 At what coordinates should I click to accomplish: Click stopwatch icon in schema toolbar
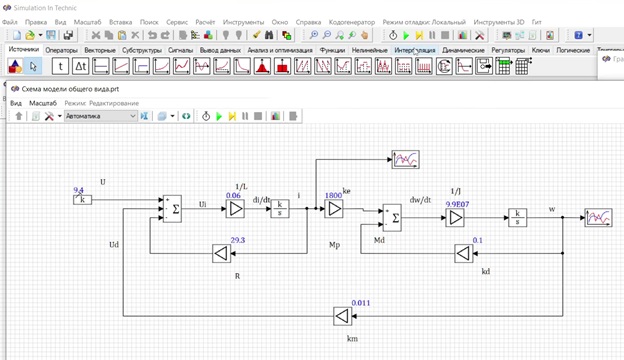point(206,116)
